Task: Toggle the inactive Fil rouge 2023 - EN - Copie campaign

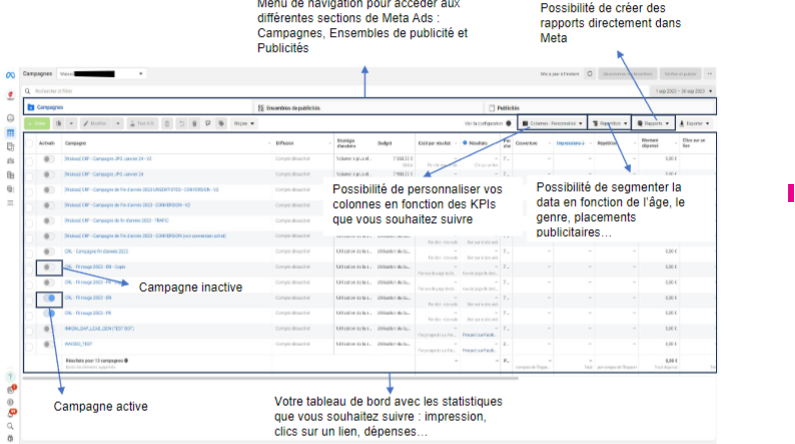Action: (x=47, y=268)
